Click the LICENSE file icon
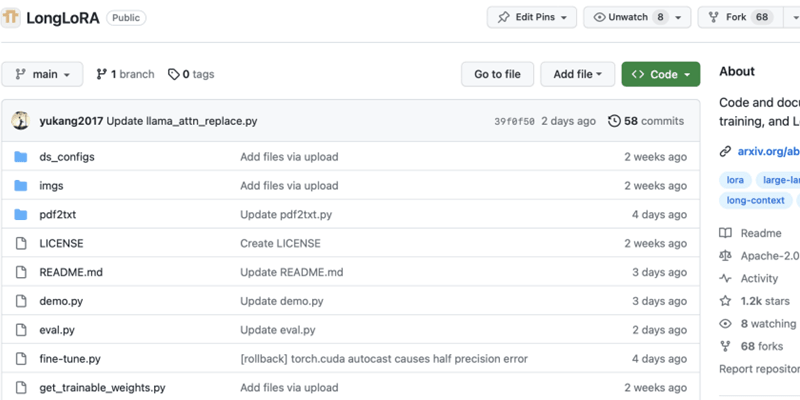Image resolution: width=800 pixels, height=400 pixels. tap(20, 243)
